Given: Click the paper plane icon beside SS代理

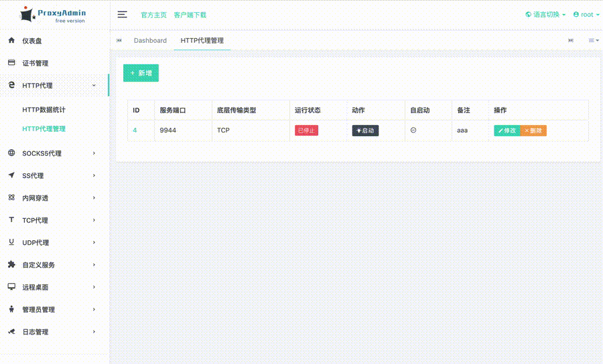Looking at the screenshot, I should [11, 175].
